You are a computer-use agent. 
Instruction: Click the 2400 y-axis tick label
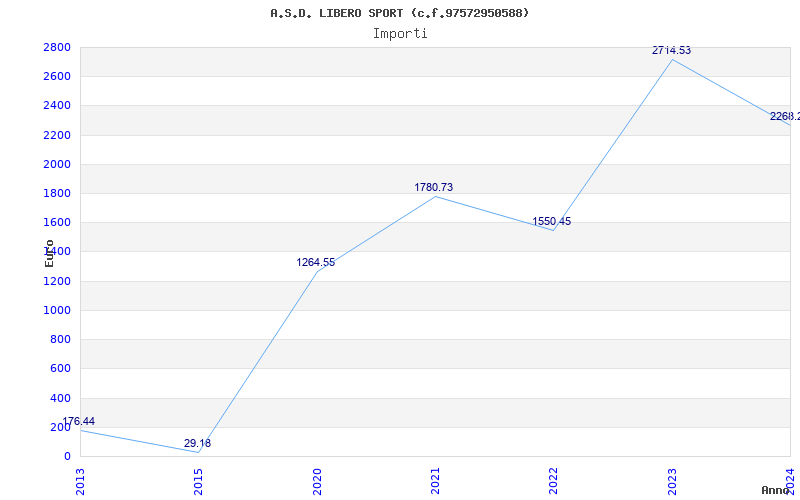click(x=57, y=106)
